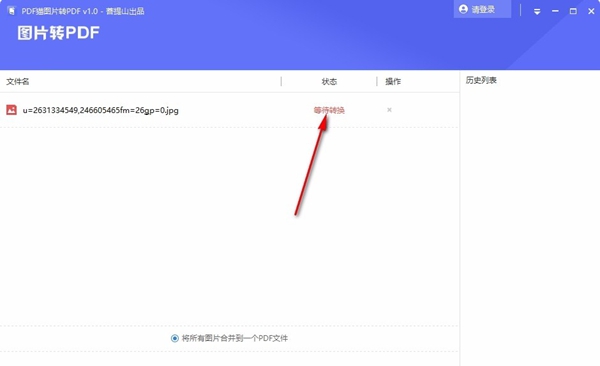The height and width of the screenshot is (366, 600).
Task: Open the 请登录 login button
Action: [482, 9]
